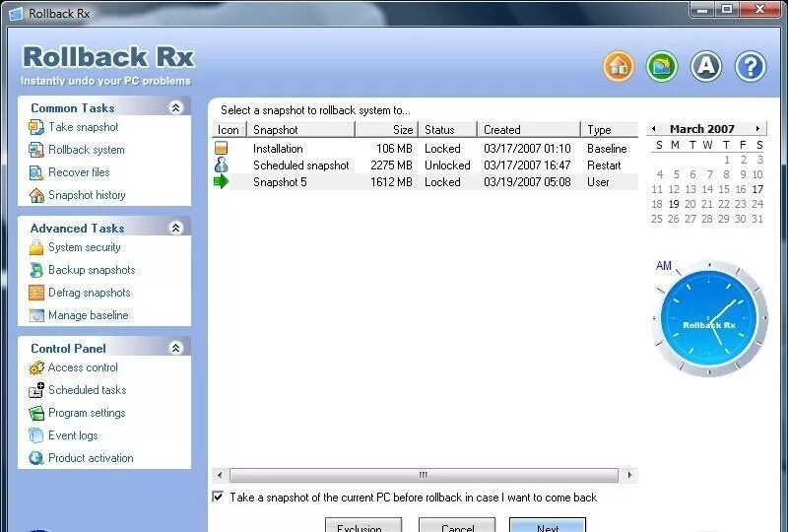Screen dimensions: 788x532
Task: Go to the next month in calendar
Action: (x=757, y=129)
